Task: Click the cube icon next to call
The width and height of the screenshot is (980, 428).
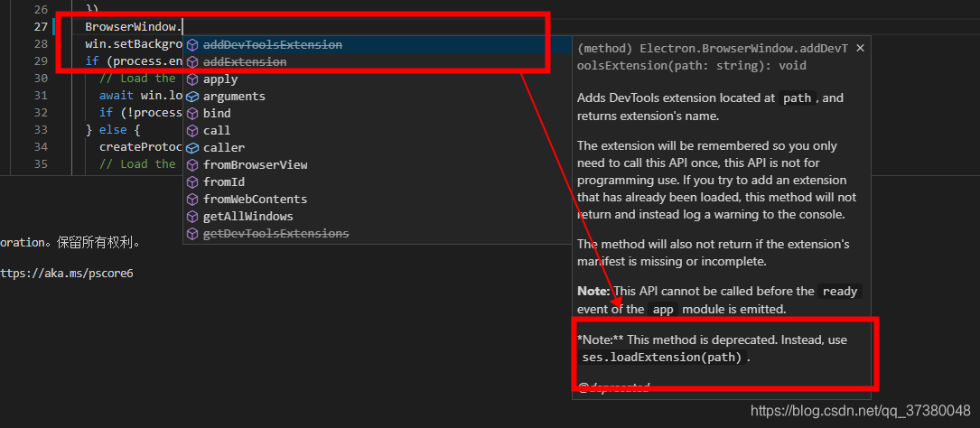Action: click(192, 131)
